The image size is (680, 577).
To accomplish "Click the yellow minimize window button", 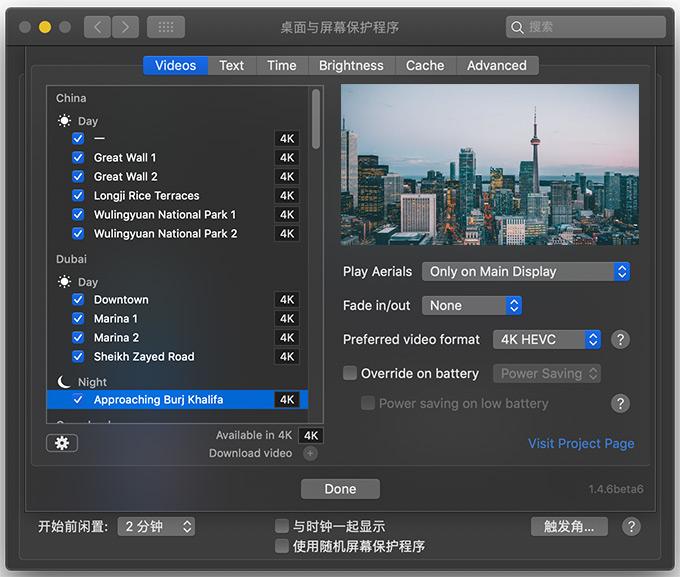I will (45, 27).
